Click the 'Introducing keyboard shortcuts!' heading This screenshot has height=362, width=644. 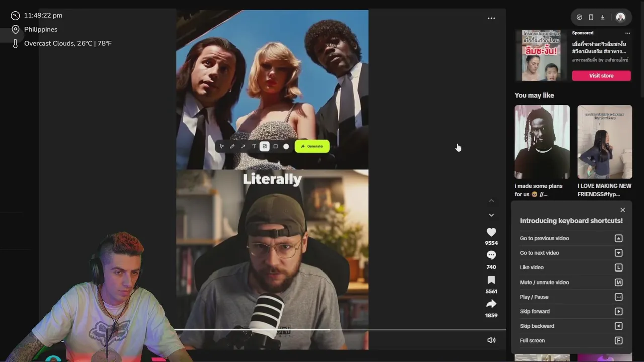(571, 221)
